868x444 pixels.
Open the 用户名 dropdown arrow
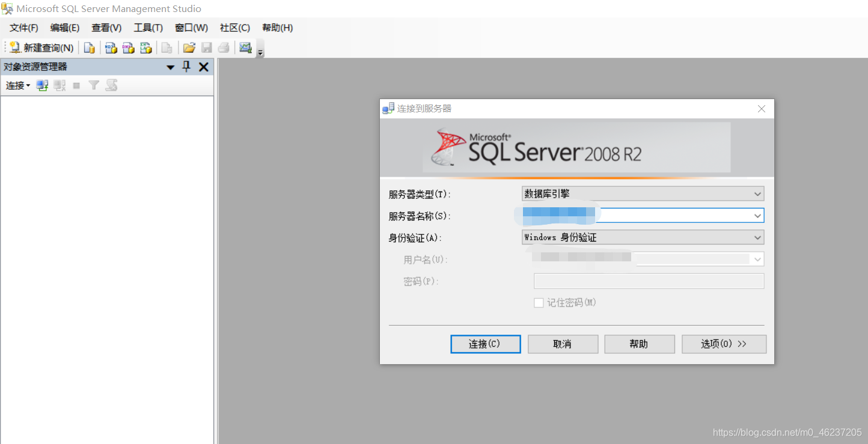tap(757, 260)
